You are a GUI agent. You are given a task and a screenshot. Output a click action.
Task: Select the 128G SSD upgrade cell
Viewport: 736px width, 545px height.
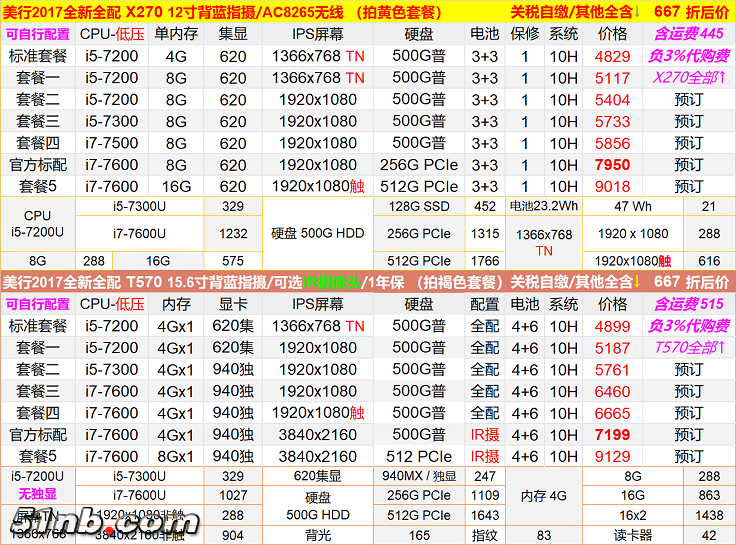(x=417, y=207)
